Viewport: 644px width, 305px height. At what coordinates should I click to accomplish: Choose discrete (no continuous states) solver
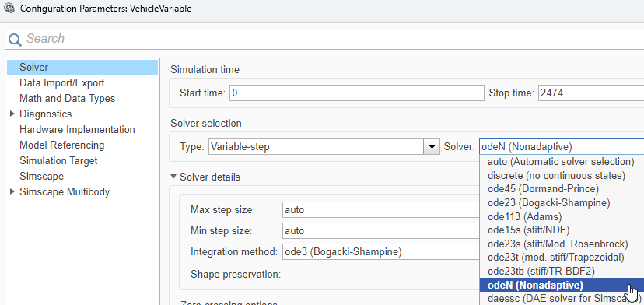[x=562, y=176]
